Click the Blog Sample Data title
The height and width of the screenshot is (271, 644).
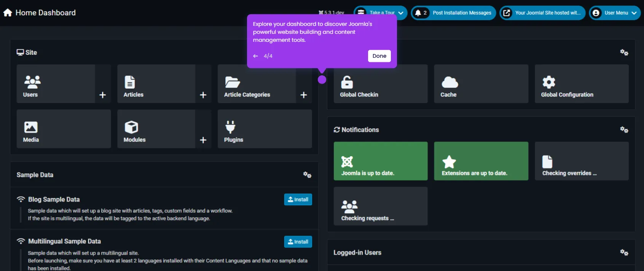click(54, 200)
